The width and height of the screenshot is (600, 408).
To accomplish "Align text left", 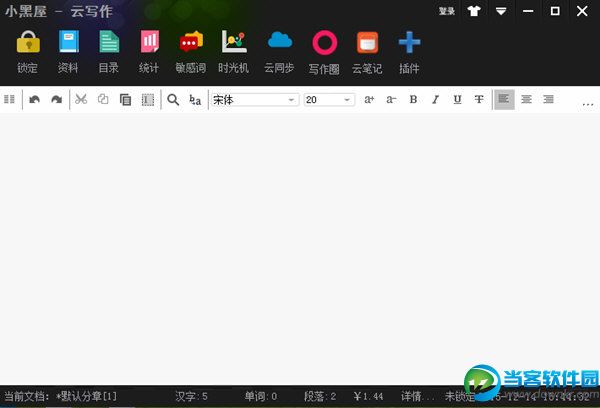I will [x=504, y=100].
